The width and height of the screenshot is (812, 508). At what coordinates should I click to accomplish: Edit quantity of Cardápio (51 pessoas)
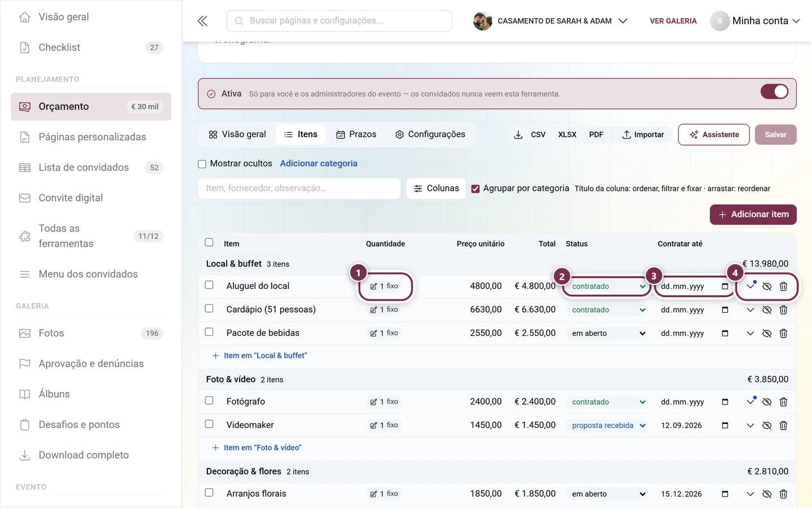tap(384, 310)
